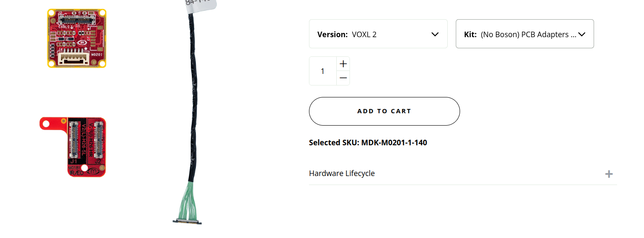Expand the Hardware Lifecycle section
This screenshot has width=644, height=238.
342,173
